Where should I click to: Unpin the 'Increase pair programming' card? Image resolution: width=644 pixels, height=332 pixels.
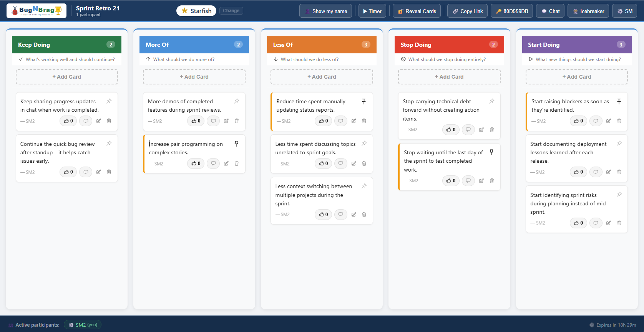tap(236, 144)
